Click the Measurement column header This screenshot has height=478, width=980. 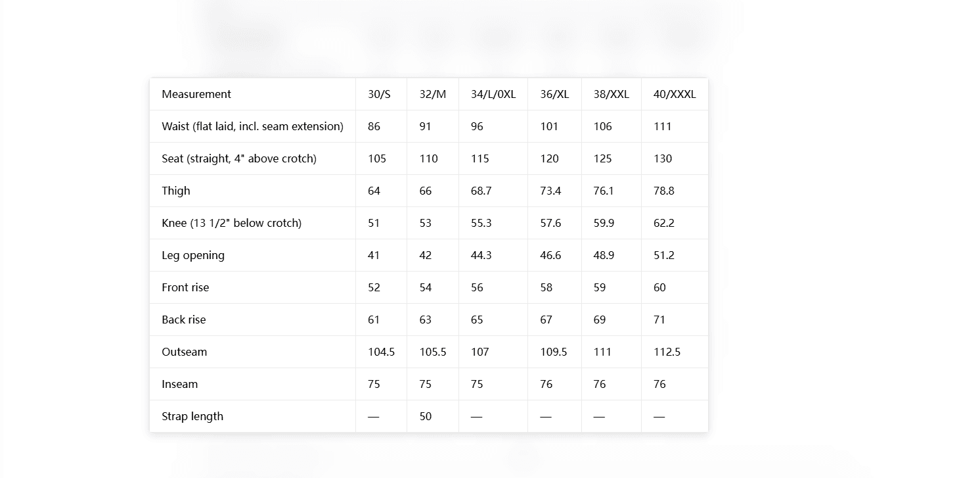pos(196,94)
